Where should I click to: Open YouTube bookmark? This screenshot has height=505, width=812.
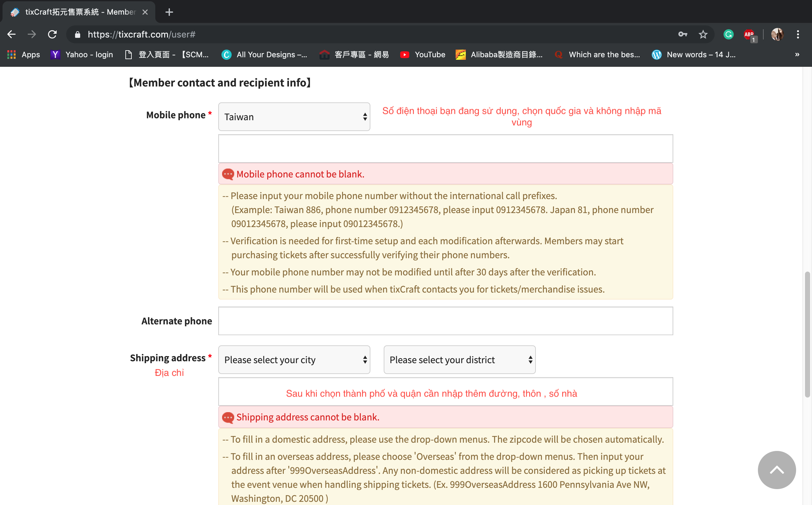pyautogui.click(x=423, y=54)
